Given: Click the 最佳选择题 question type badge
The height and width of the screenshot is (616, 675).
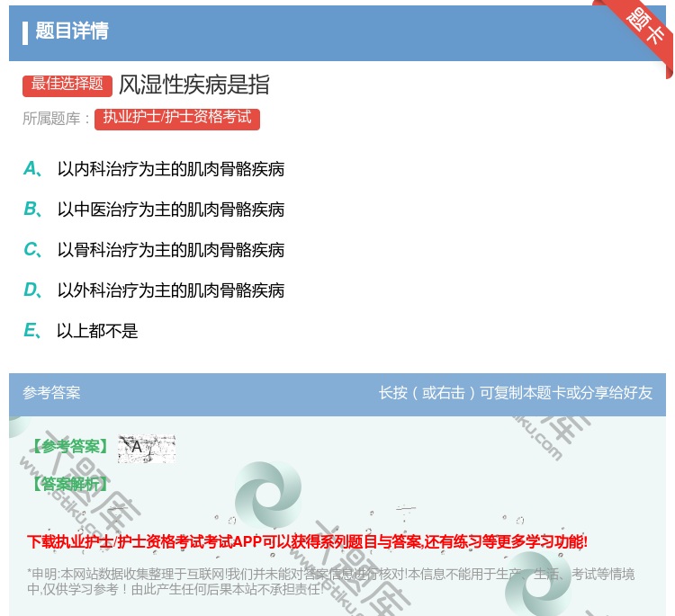Looking at the screenshot, I should (67, 85).
